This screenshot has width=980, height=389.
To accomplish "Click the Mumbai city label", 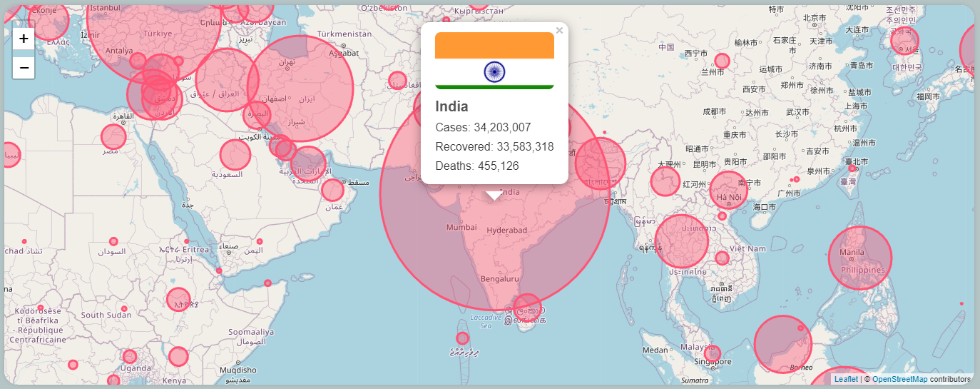I will tap(461, 228).
